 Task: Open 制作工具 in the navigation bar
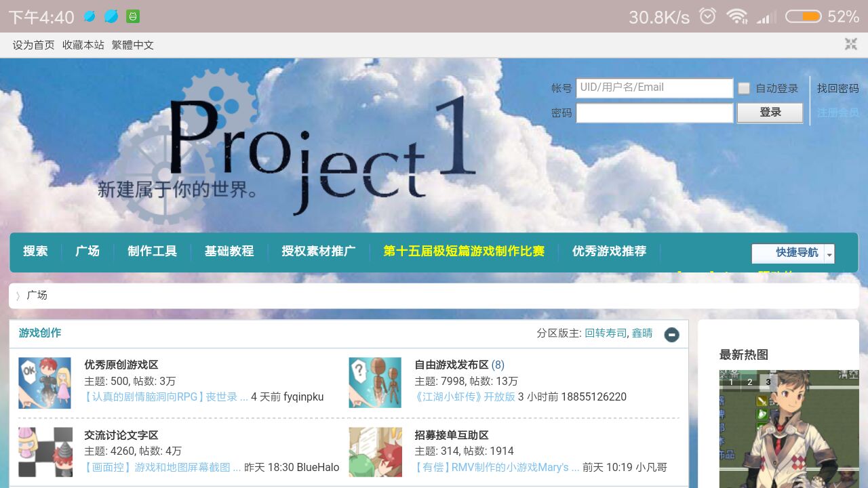click(152, 251)
